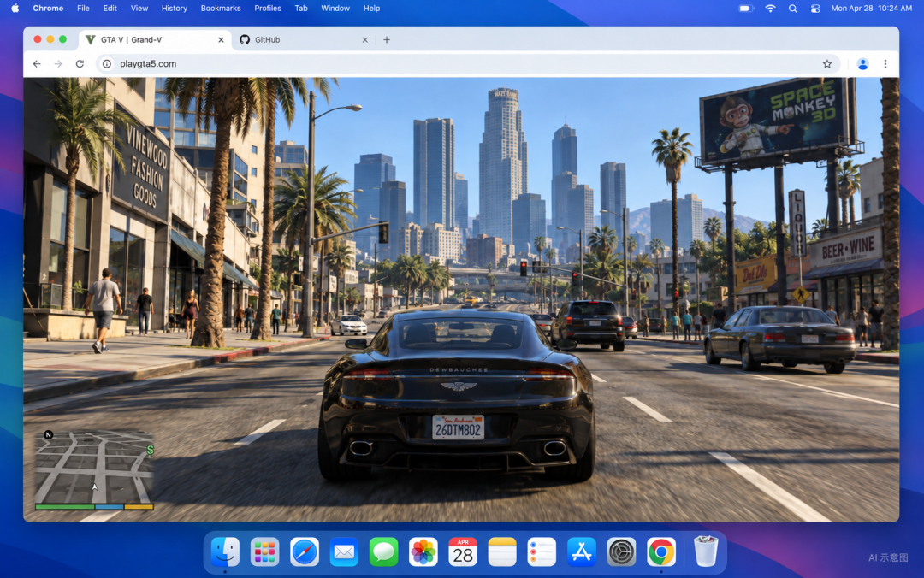Click the forward navigation arrow

click(58, 63)
